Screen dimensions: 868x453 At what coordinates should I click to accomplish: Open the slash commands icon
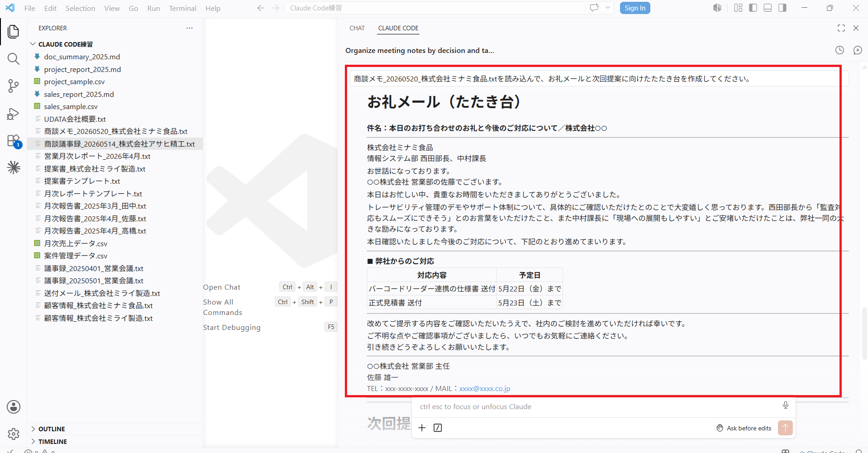pyautogui.click(x=438, y=428)
